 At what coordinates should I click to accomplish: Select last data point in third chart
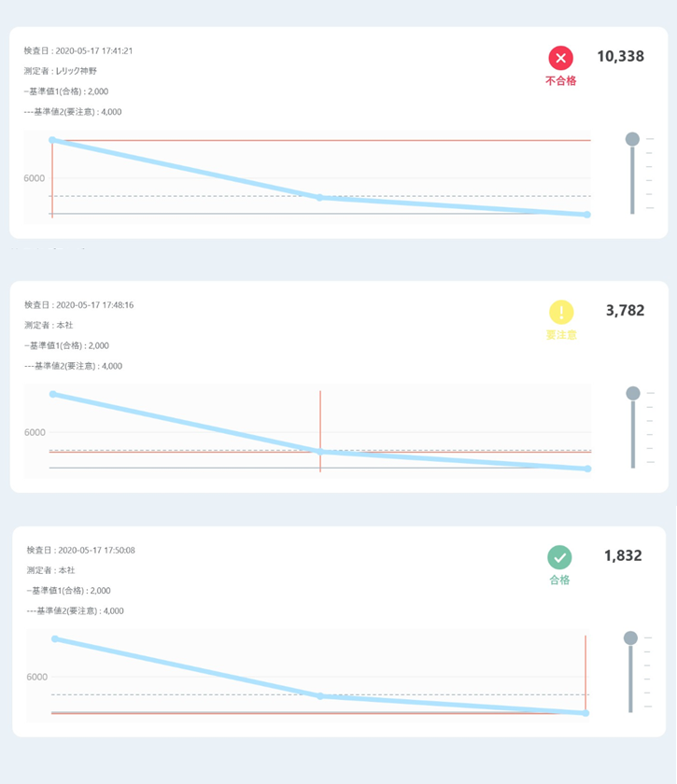pos(585,713)
